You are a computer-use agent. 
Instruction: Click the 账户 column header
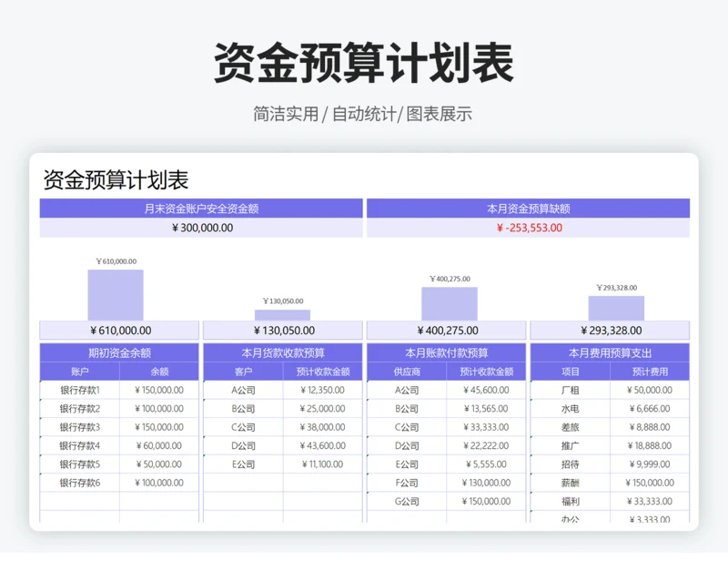(x=80, y=372)
